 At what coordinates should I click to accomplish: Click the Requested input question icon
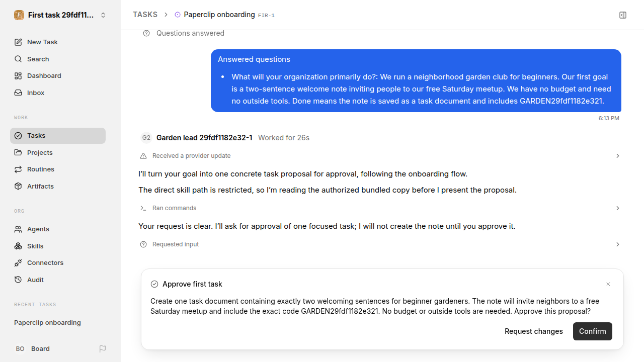(143, 244)
